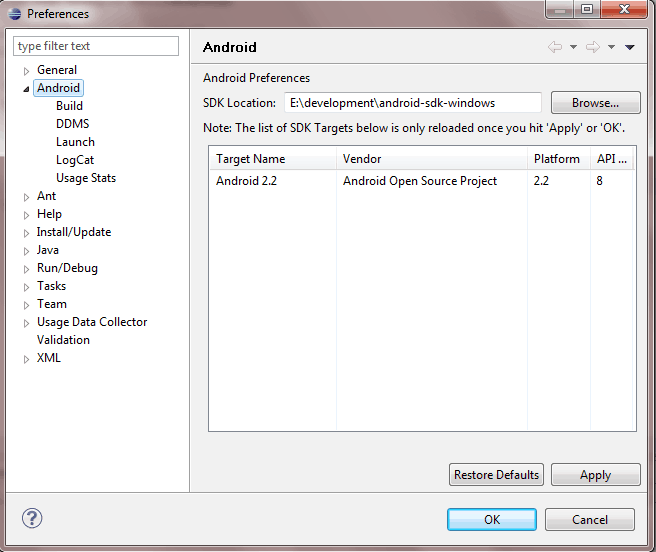The image size is (656, 552).
Task: Sort by Platform column header
Action: [x=559, y=159]
